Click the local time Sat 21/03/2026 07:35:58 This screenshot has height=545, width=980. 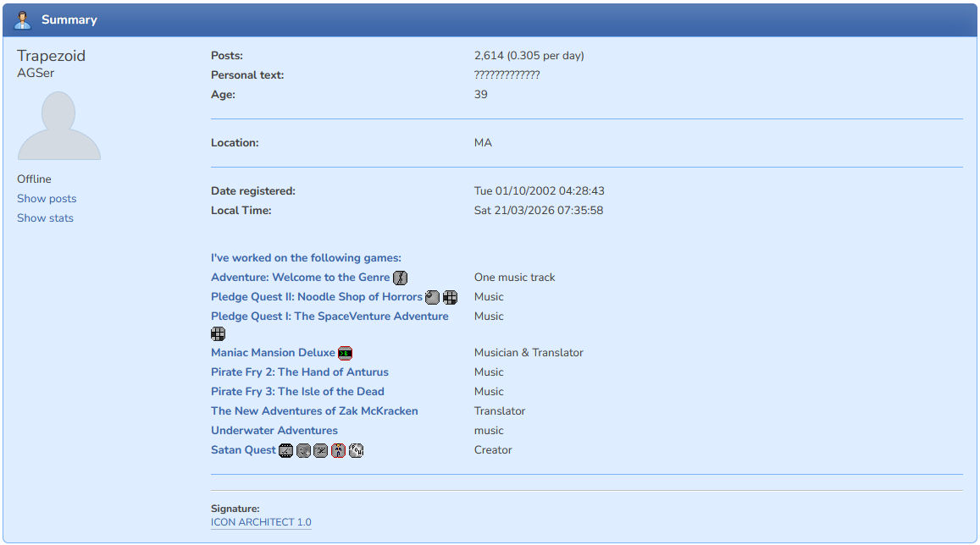538,211
